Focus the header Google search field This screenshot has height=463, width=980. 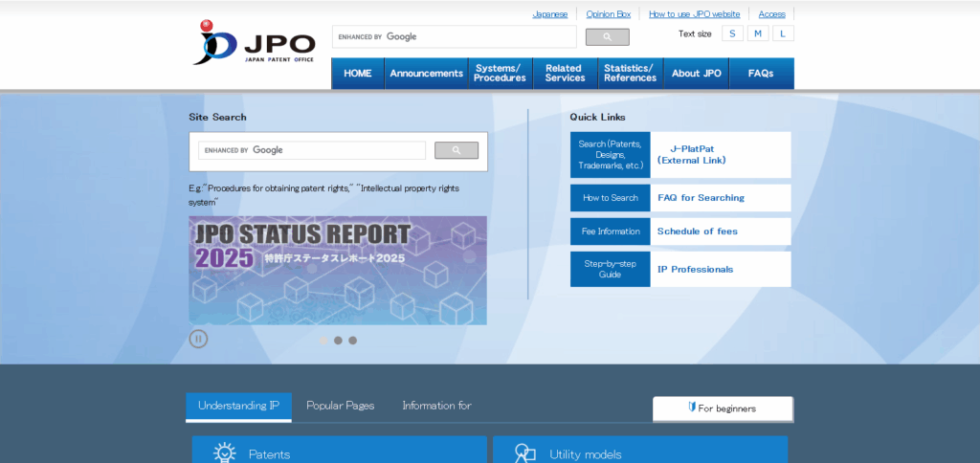(x=455, y=37)
